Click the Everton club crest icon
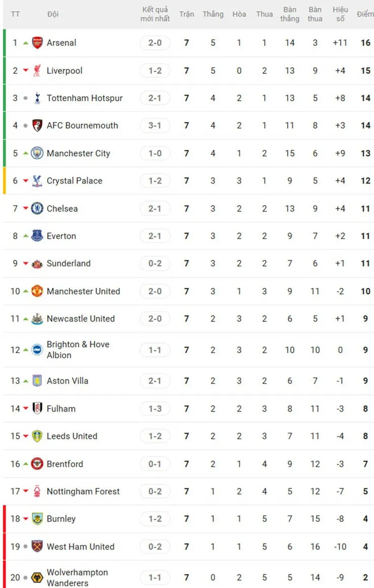Image resolution: width=374 pixels, height=588 pixels. tap(37, 236)
